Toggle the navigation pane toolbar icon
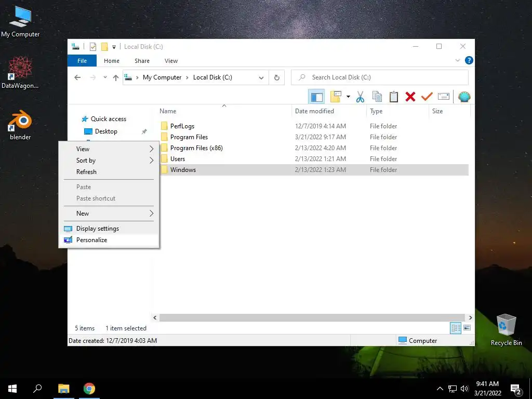 pos(316,97)
